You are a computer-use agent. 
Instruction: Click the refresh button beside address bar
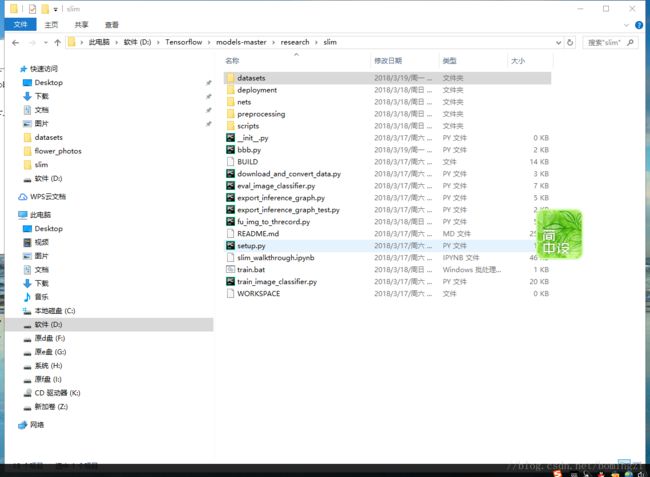tap(570, 42)
